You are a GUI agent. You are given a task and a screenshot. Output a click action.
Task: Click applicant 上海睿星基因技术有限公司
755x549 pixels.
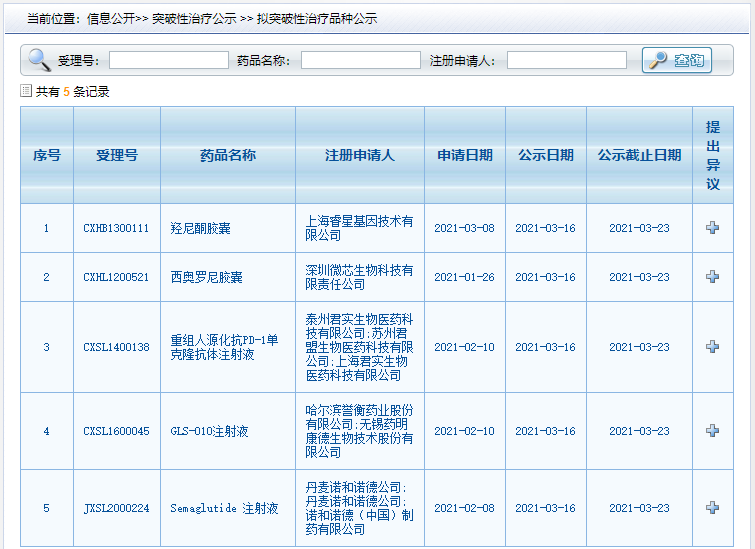359,228
